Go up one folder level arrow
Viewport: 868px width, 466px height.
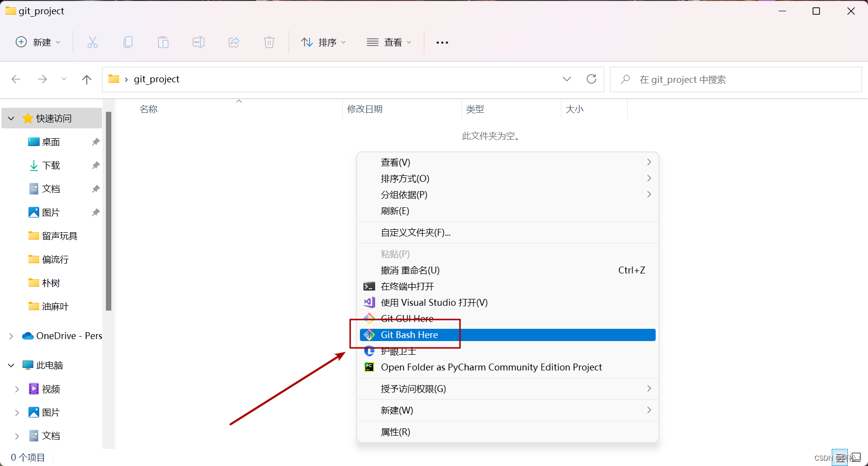click(87, 79)
